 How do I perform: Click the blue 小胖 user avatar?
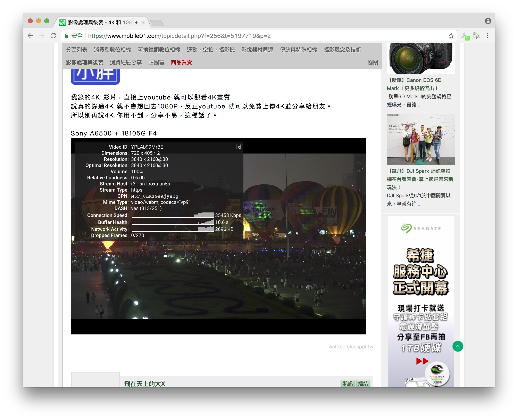pos(95,77)
